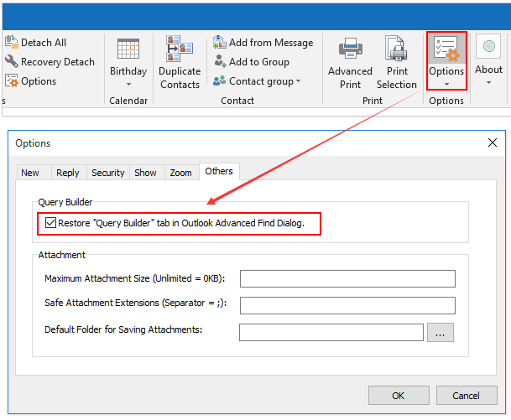Image resolution: width=511 pixels, height=420 pixels.
Task: Click the Birthday calendar icon
Action: coord(128,49)
